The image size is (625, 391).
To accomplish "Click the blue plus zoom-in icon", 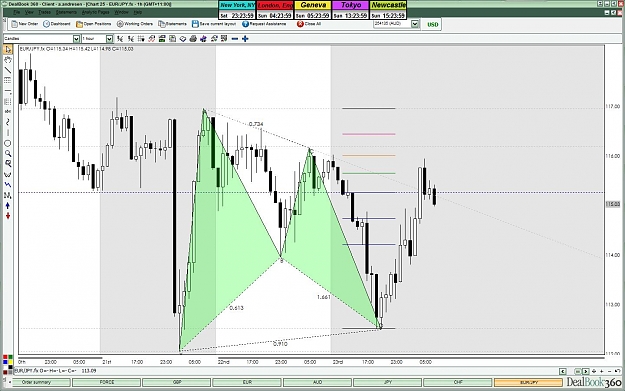I will pos(245,39).
